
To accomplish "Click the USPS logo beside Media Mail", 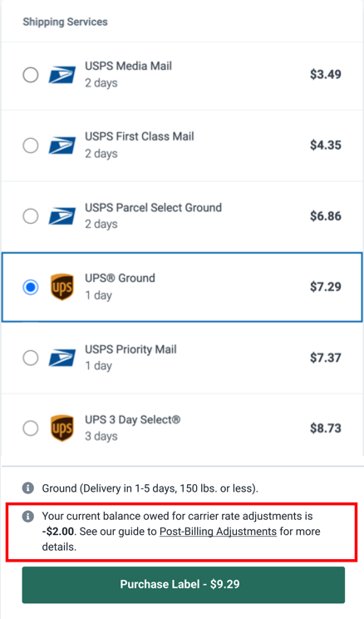I will (x=62, y=75).
